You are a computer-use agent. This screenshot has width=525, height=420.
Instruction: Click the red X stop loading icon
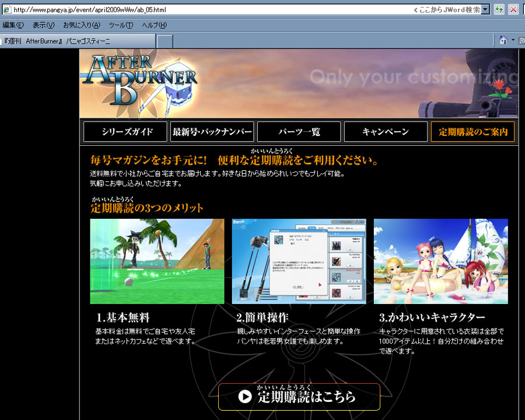(513, 9)
